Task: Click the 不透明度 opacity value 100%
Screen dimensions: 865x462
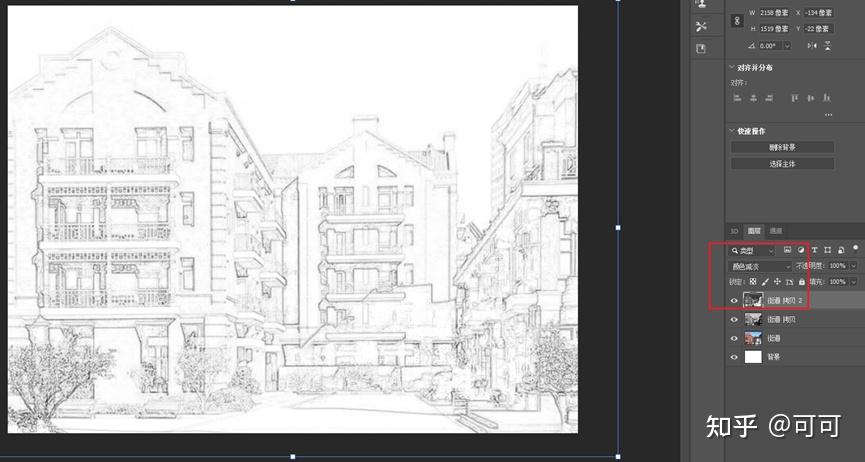Action: pos(837,266)
